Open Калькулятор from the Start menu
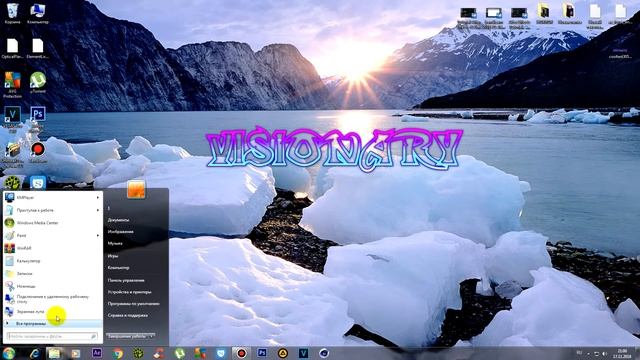This screenshot has height=360, width=640. coord(53,261)
